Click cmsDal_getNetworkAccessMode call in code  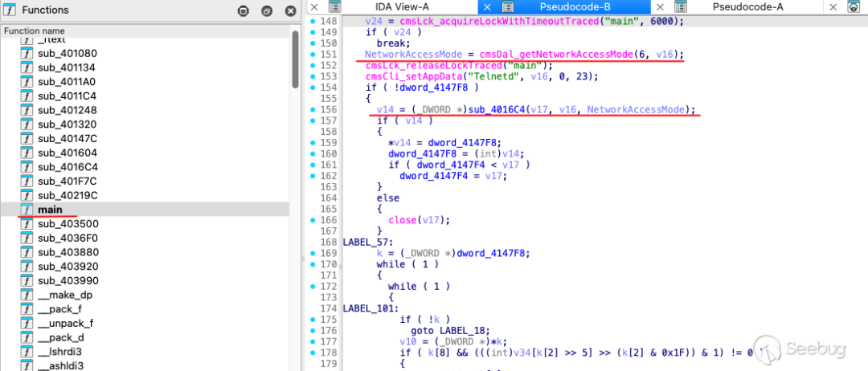556,54
